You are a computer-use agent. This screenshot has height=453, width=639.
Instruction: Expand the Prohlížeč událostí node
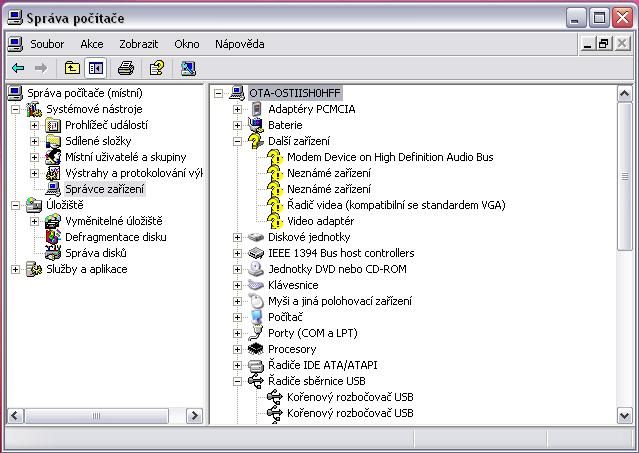point(34,125)
